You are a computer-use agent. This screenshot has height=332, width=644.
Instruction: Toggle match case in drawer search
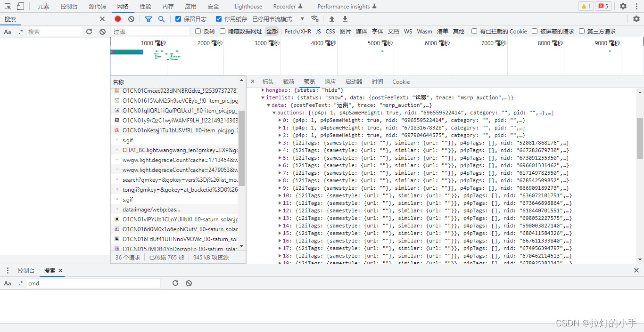pyautogui.click(x=8, y=283)
